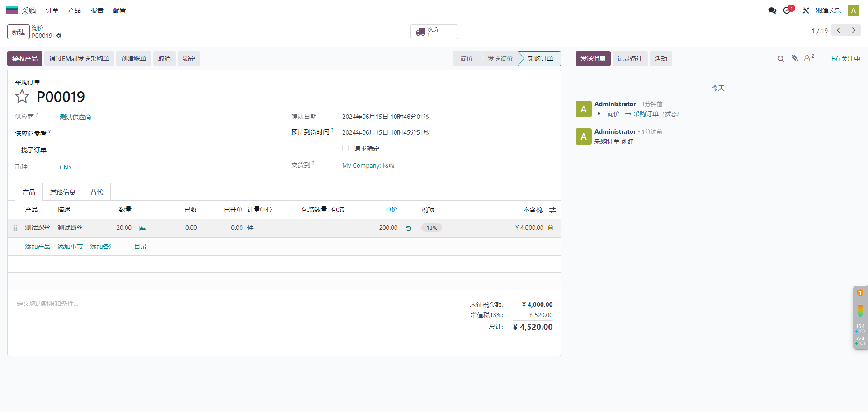Click the forecast chart icon beside quantity
The height and width of the screenshot is (412, 868).
(x=142, y=229)
